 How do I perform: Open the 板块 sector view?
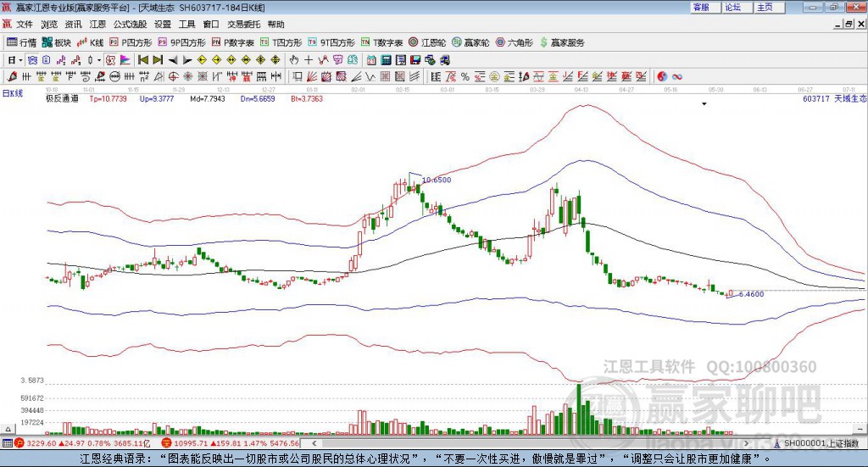57,42
